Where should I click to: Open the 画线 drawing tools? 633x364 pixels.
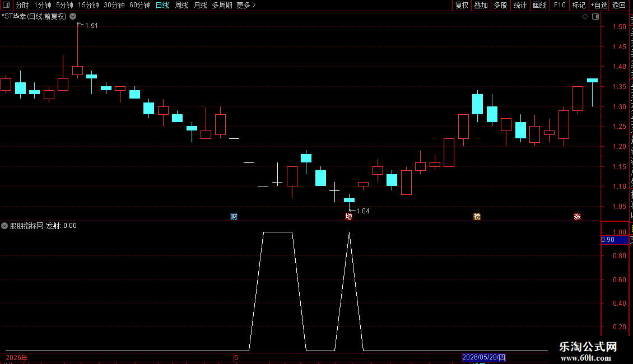(x=540, y=5)
